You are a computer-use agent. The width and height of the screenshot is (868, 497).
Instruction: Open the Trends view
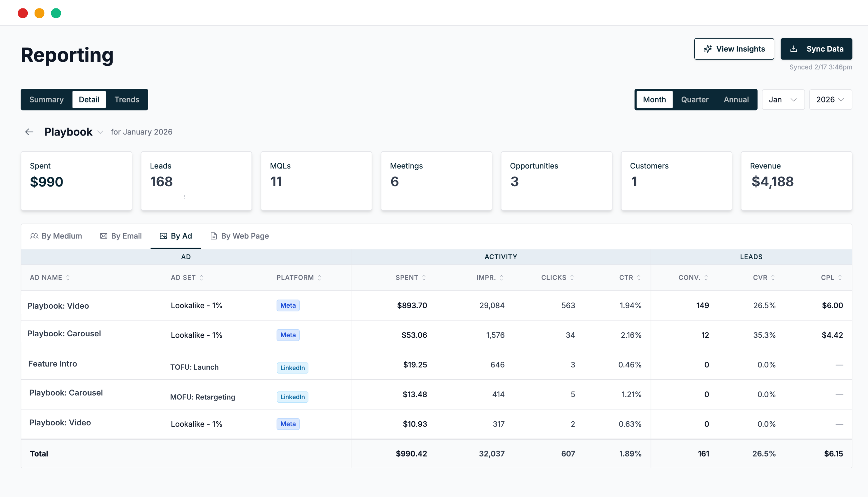(127, 99)
